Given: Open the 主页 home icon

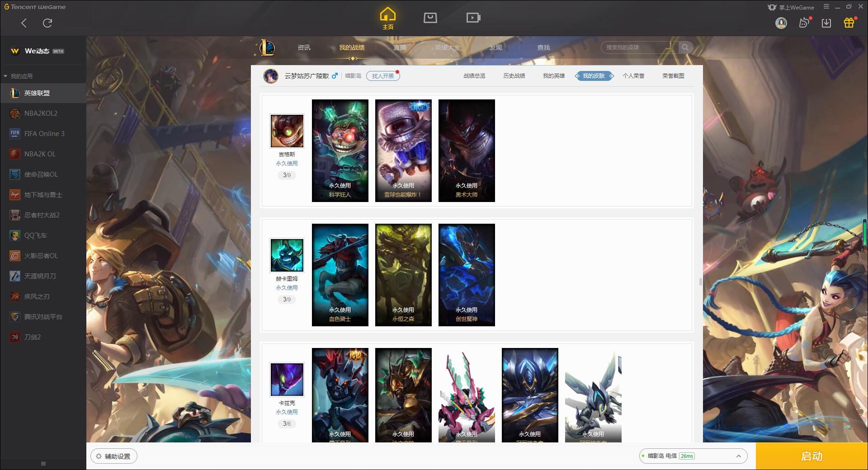Looking at the screenshot, I should pyautogui.click(x=388, y=18).
